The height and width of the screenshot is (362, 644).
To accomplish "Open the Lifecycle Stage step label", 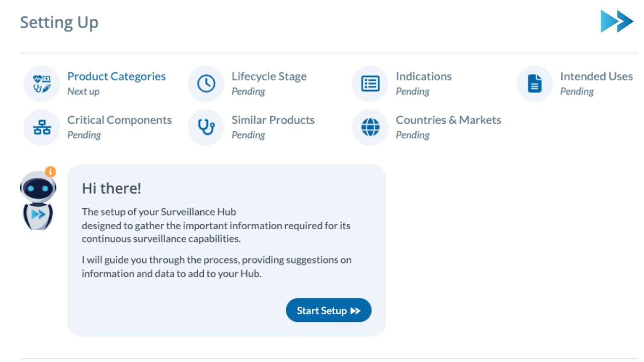I will (x=269, y=76).
